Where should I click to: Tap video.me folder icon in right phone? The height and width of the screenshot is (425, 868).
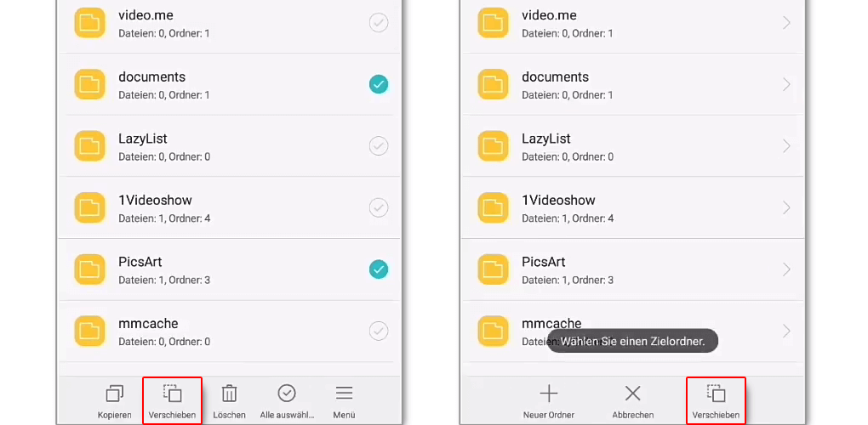coord(494,23)
